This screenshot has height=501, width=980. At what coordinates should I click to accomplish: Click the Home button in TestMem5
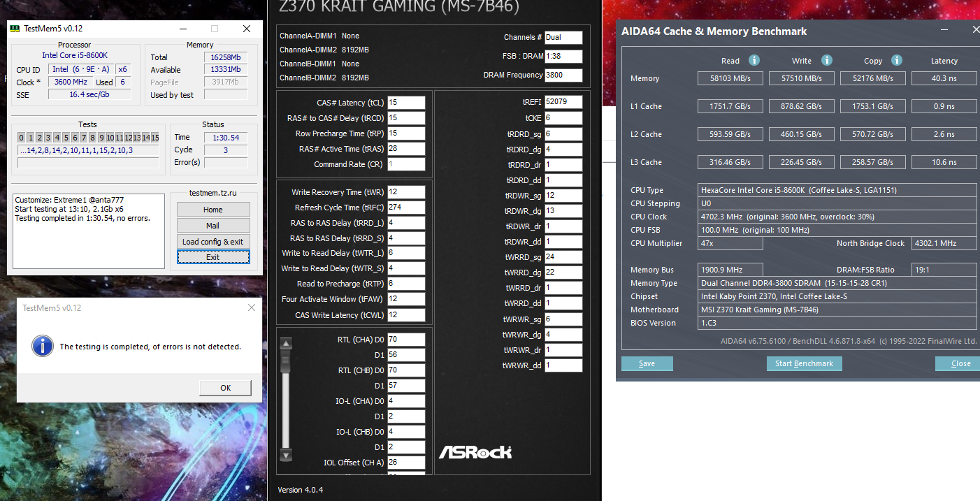213,210
